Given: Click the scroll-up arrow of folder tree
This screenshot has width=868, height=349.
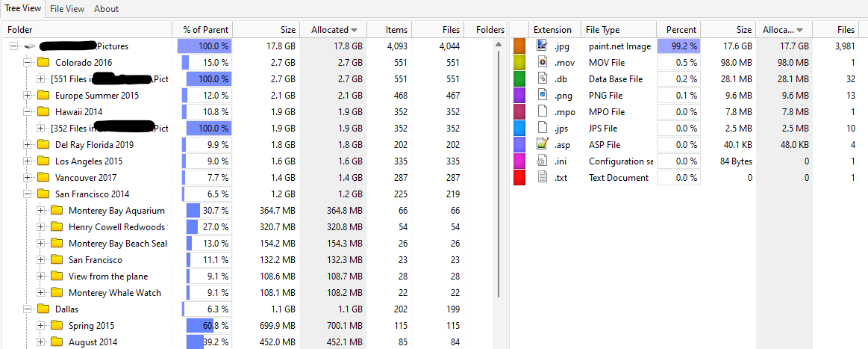Looking at the screenshot, I should 499,44.
